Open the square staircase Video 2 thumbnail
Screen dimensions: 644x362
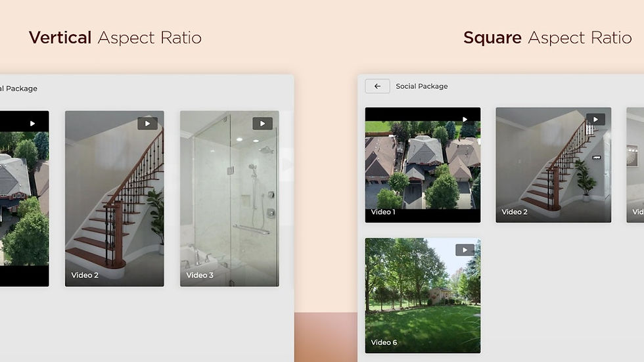553,165
